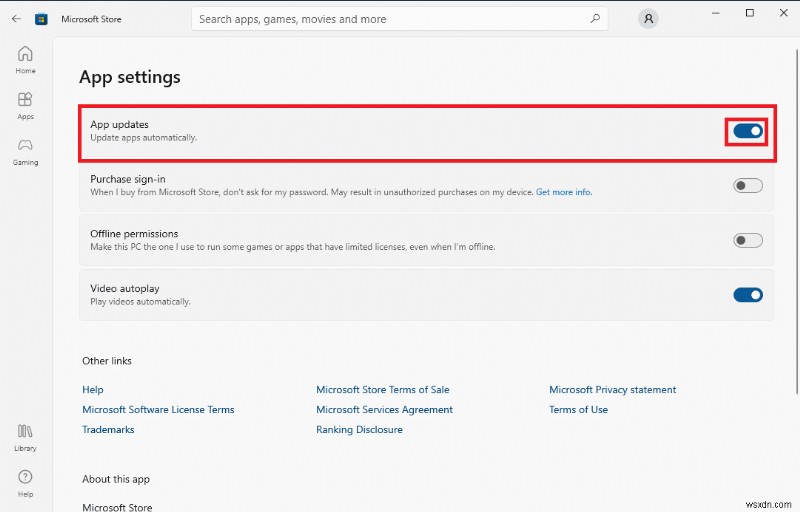Click the search magnifier icon
800x512 pixels.
596,18
